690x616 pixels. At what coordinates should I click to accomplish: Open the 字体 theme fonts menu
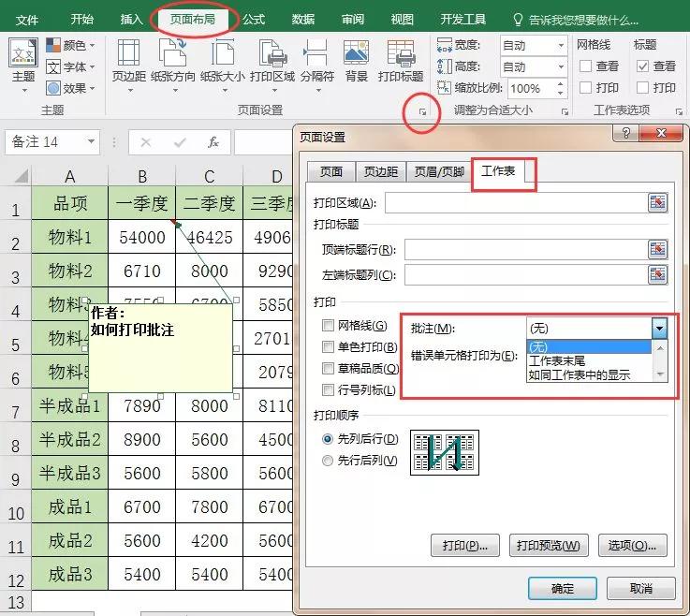tap(70, 66)
